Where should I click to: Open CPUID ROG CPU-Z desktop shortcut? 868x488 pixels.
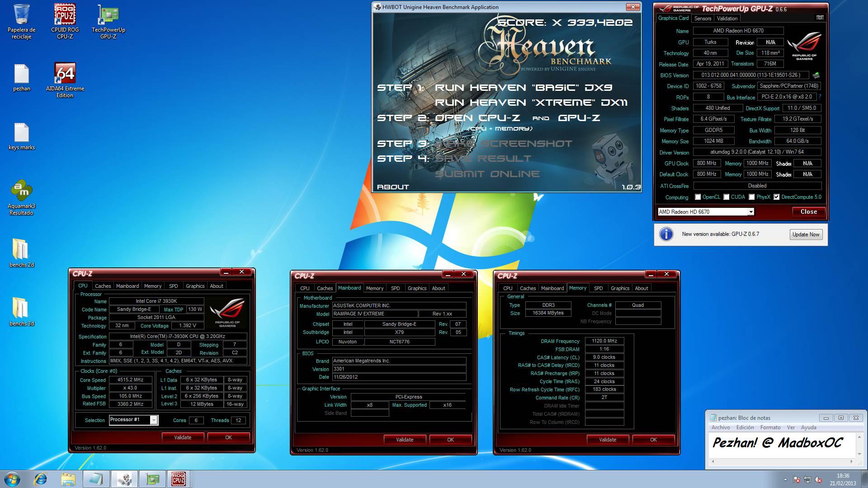tap(65, 21)
